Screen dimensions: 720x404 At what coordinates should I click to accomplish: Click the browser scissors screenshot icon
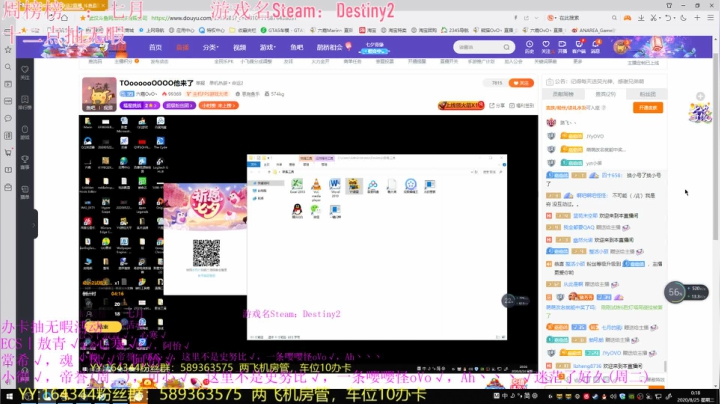point(653,18)
